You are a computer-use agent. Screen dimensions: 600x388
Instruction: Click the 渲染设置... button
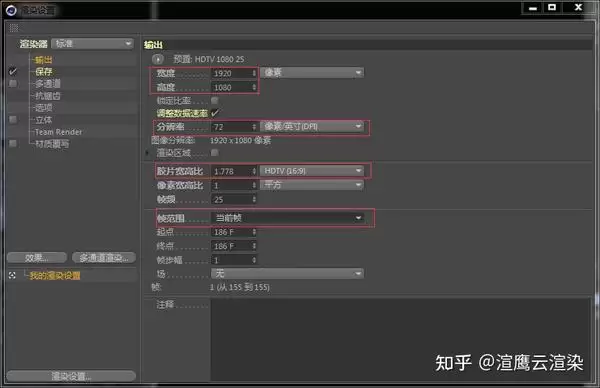point(71,376)
